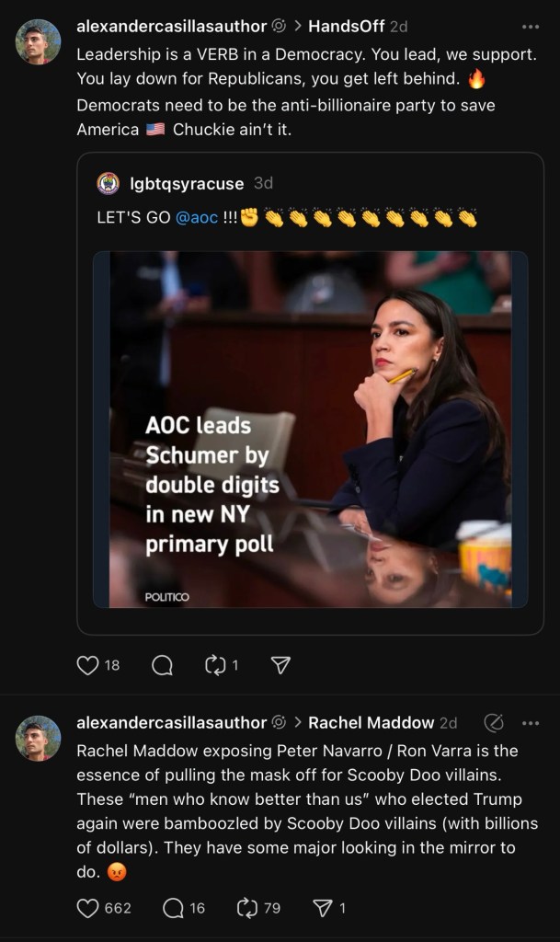The width and height of the screenshot is (560, 942).
Task: Tap alexandercasillasauthor avatar on second post
Action: [39, 738]
